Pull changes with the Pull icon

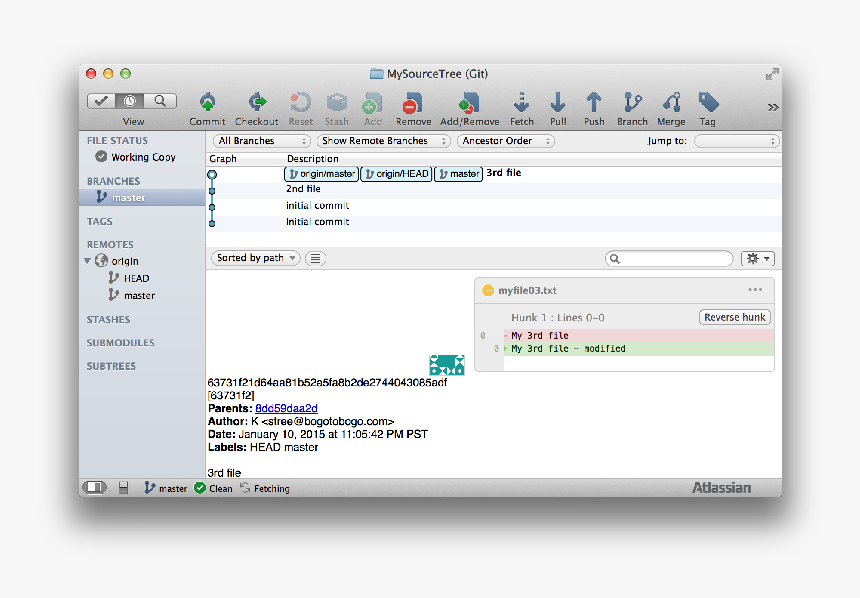click(558, 103)
